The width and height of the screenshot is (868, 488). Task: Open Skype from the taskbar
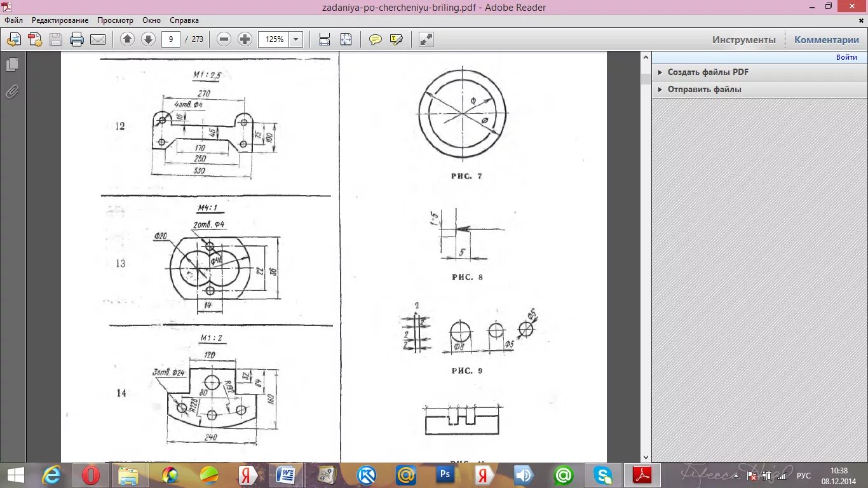[x=603, y=475]
